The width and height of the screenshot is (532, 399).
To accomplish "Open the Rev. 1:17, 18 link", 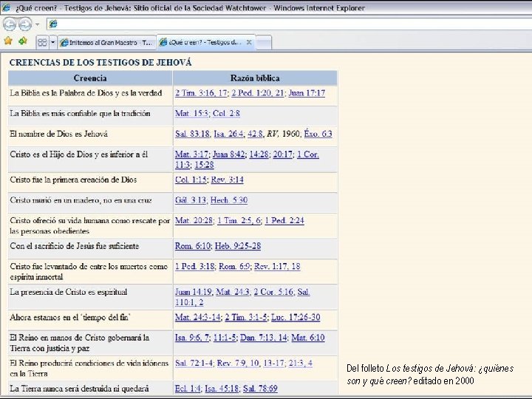I will tap(277, 266).
